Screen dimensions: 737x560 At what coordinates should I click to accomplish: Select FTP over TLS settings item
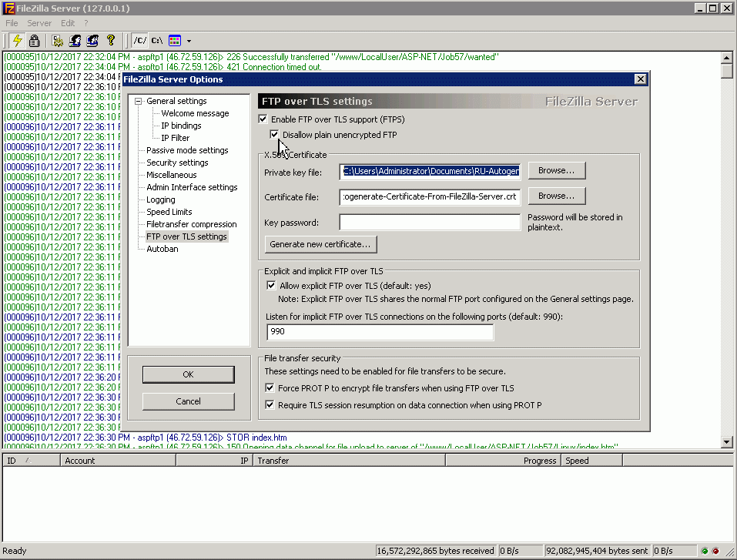pyautogui.click(x=186, y=236)
